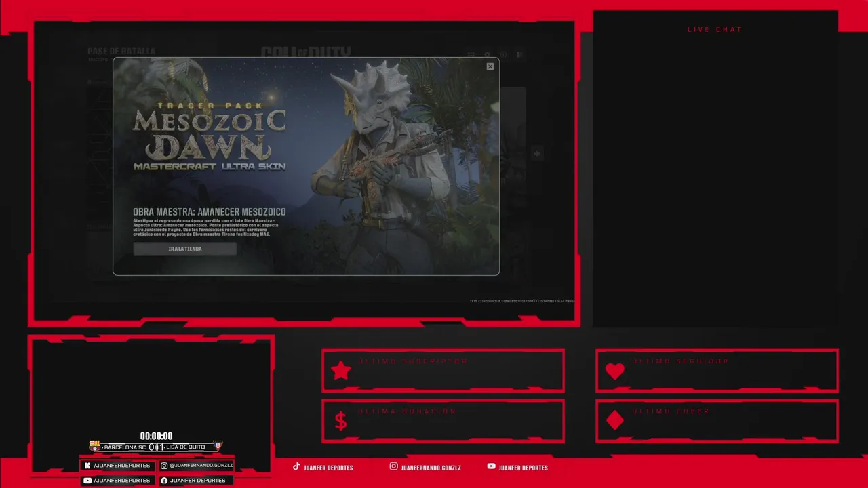This screenshot has width=868, height=488.
Task: Open the settings gear in game header
Action: click(487, 54)
